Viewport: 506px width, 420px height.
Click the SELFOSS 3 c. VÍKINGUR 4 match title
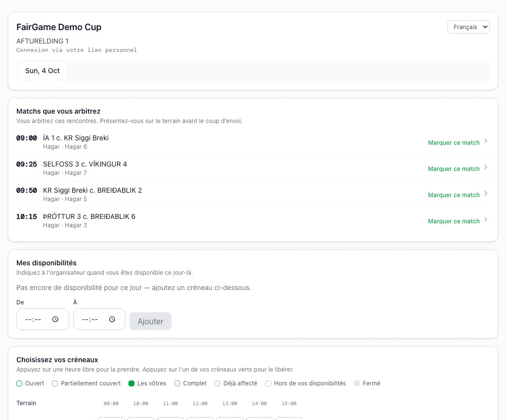[x=85, y=164]
